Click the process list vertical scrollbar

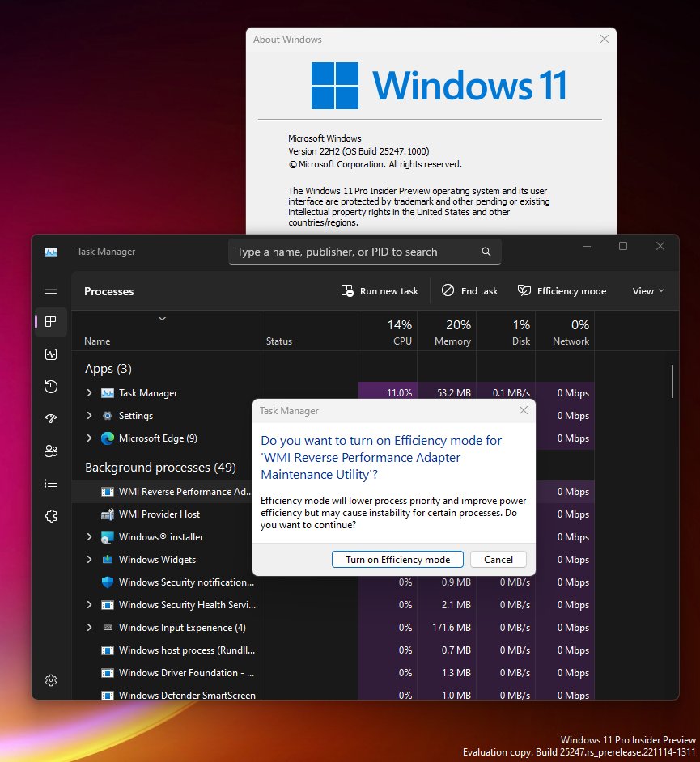tap(672, 382)
